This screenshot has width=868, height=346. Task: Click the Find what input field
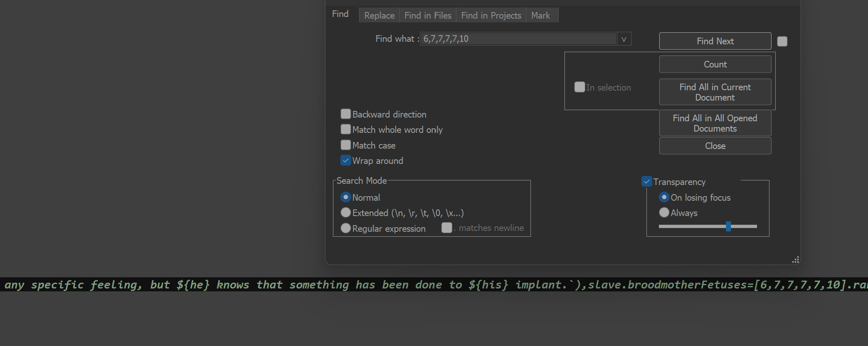(x=518, y=39)
